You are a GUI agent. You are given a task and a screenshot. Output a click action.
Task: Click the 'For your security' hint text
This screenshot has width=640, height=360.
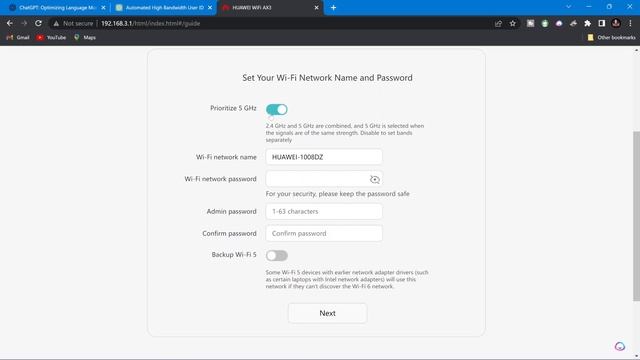pyautogui.click(x=338, y=194)
